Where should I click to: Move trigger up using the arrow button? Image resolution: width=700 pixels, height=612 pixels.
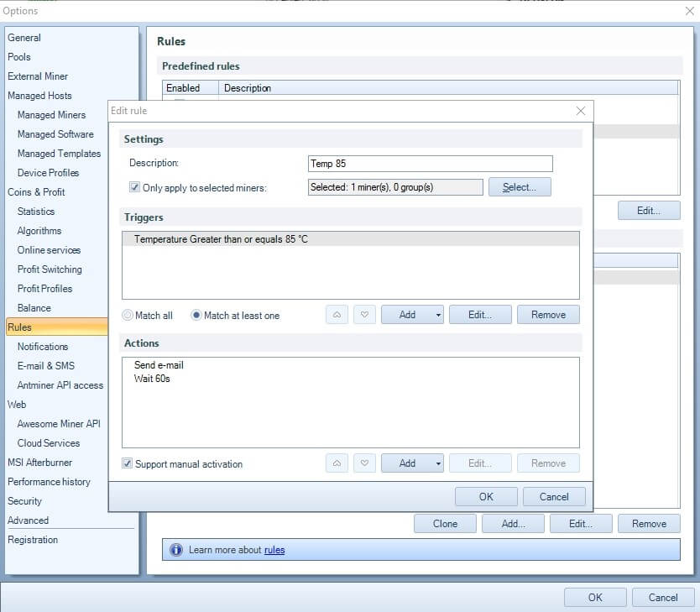coord(337,315)
